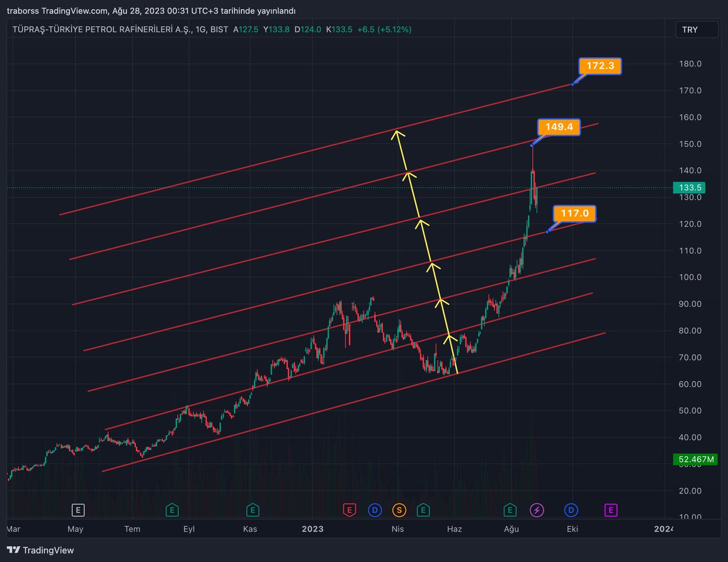Screen dimensions: 728x562
Task: Click the red earnings E icon
Action: pos(349,510)
